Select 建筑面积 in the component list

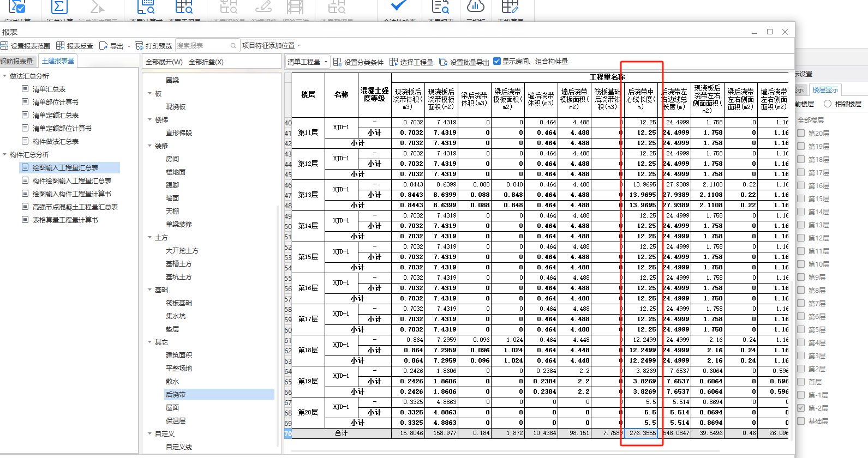(x=179, y=355)
